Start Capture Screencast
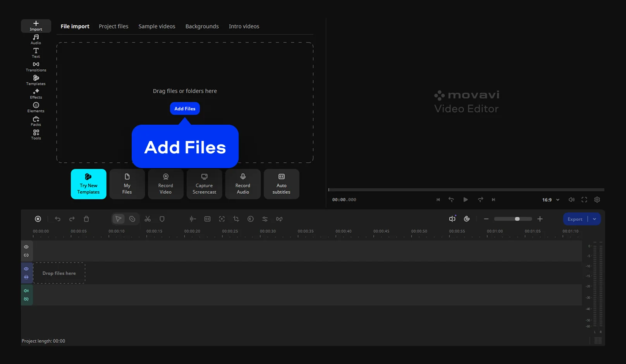This screenshot has height=364, width=626. pos(204,184)
